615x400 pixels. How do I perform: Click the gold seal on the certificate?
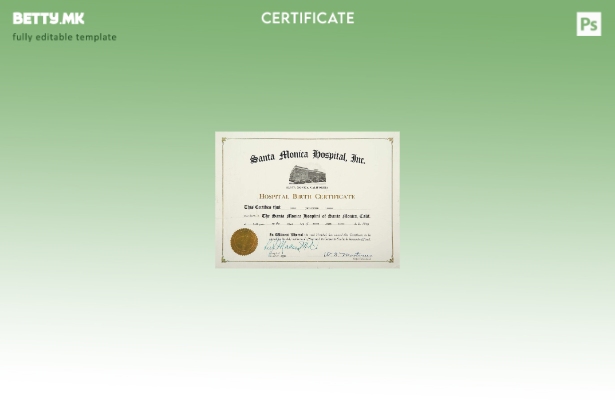point(244,241)
